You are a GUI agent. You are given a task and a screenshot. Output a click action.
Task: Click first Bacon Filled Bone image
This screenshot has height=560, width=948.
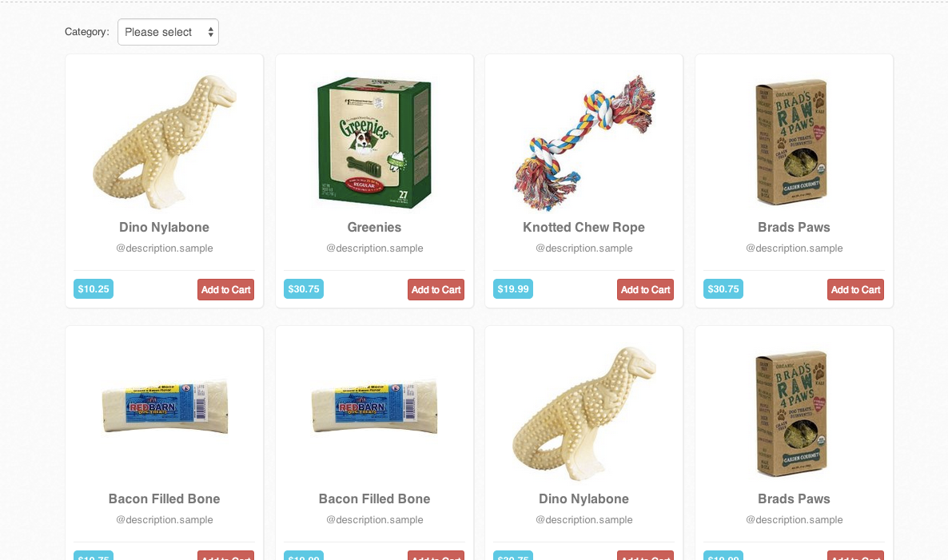[165, 407]
